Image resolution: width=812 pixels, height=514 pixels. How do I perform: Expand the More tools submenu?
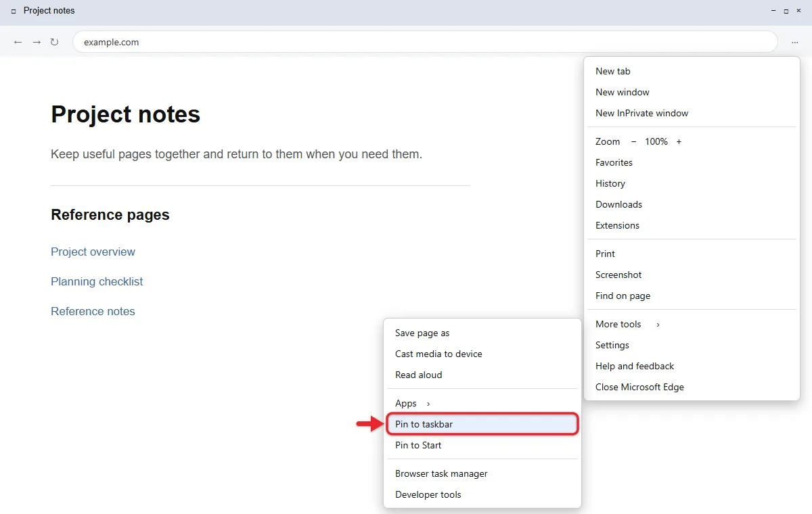692,324
